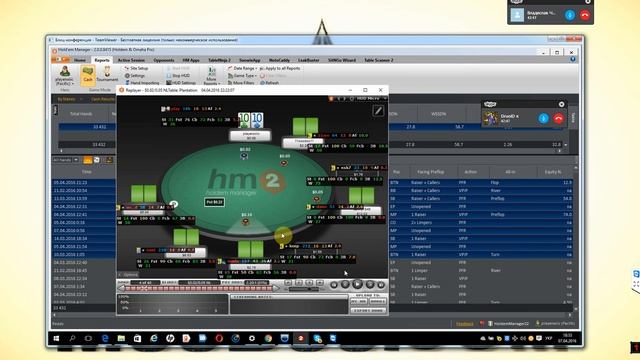Switch to the Opponents tab
This screenshot has height=360, width=640.
164,60
